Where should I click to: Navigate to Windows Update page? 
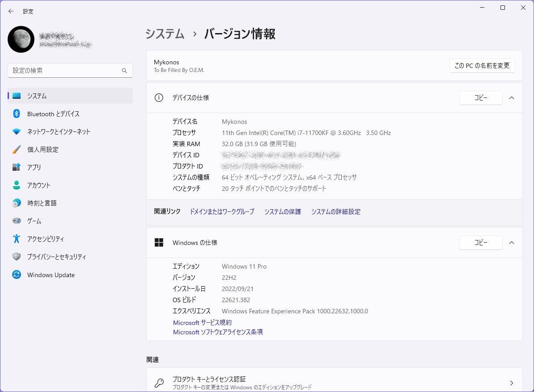[70, 274]
